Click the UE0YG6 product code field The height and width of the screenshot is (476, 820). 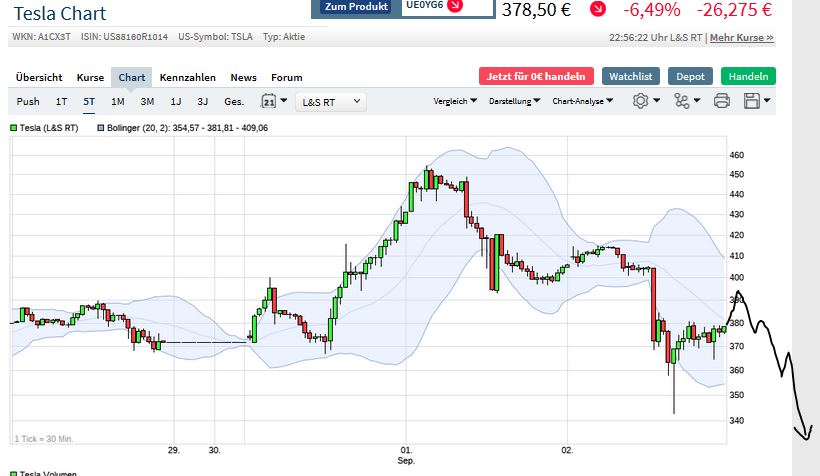click(447, 6)
